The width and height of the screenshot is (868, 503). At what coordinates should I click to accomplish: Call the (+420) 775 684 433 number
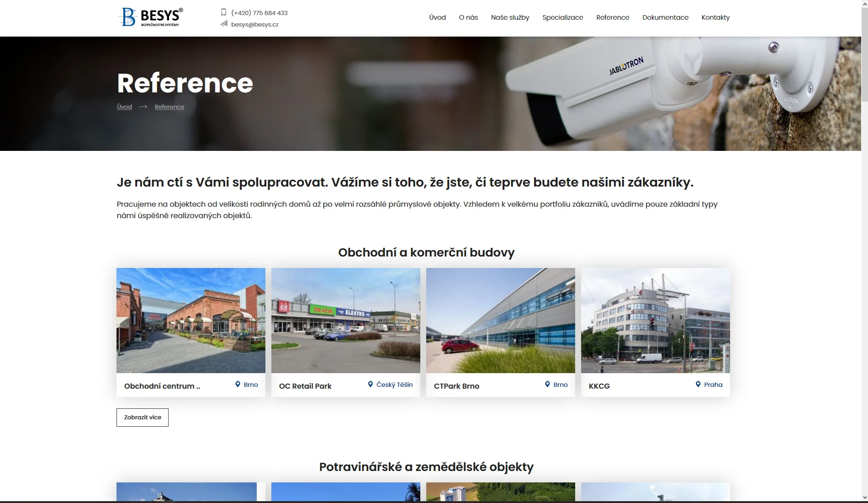(259, 13)
